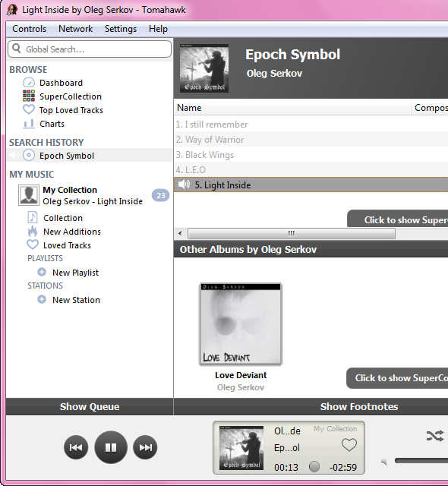
Task: Select track "1. I still remember"
Action: click(x=311, y=125)
